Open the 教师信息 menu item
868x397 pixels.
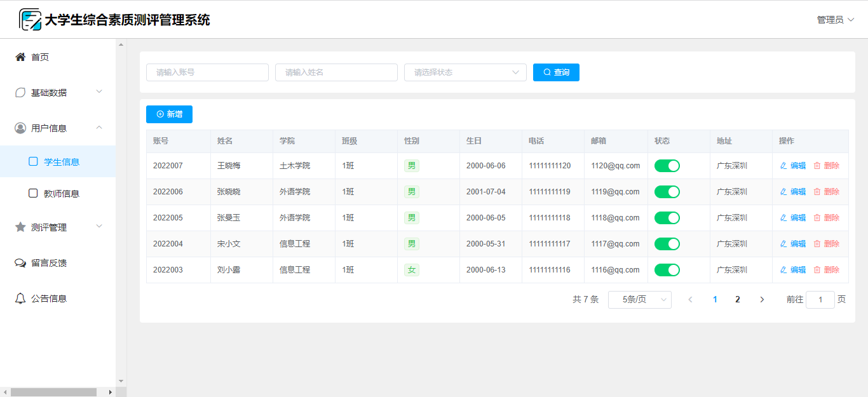click(61, 194)
